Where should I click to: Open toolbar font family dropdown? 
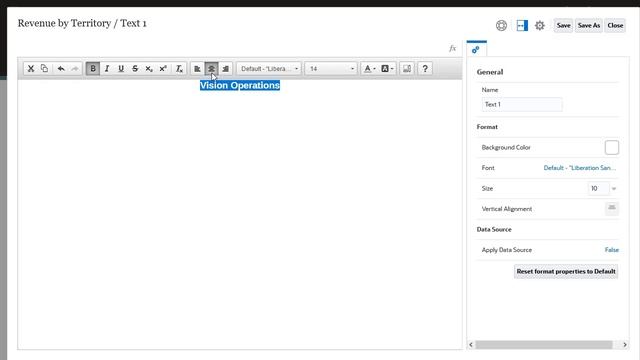(269, 69)
